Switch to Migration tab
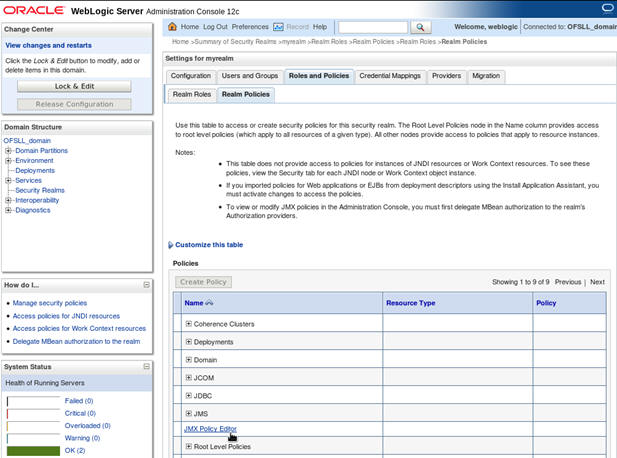 (486, 76)
